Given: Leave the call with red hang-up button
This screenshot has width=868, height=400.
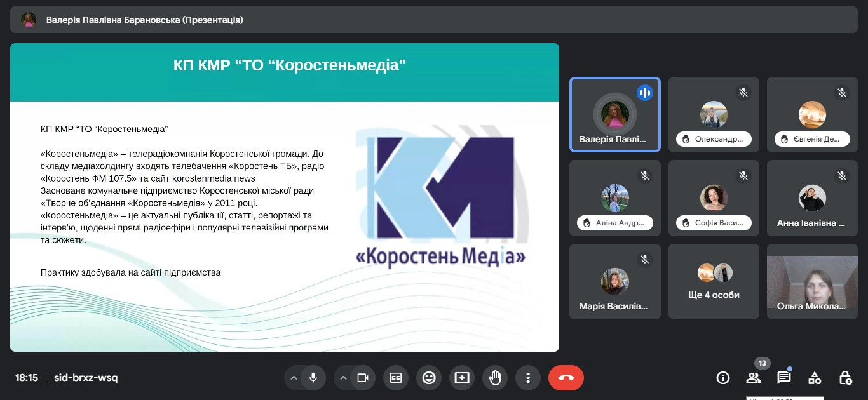Looking at the screenshot, I should click(566, 378).
